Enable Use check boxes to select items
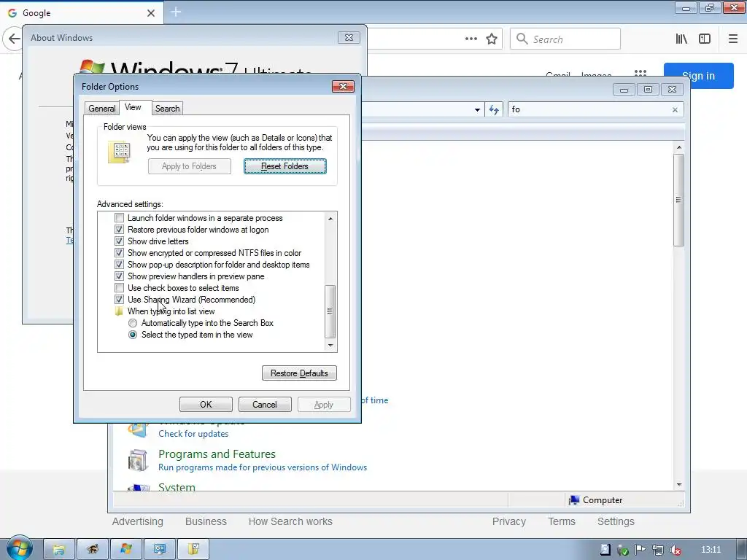Image resolution: width=747 pixels, height=560 pixels. point(119,288)
